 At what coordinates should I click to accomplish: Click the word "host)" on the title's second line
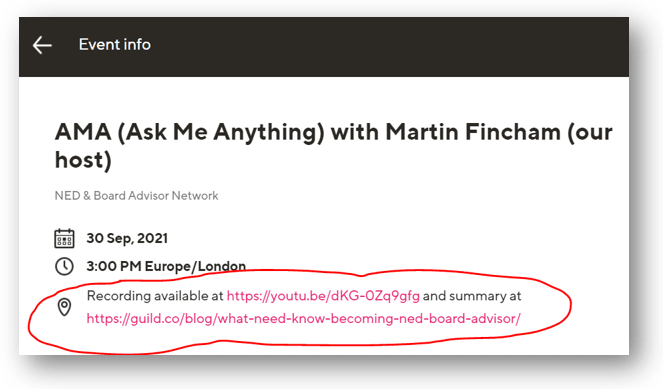83,160
